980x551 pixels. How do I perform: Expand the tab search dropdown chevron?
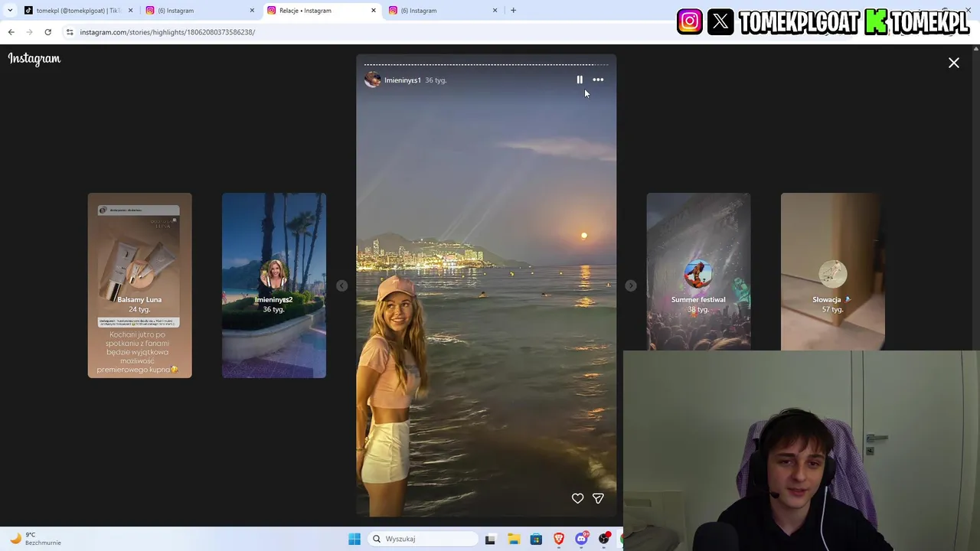click(x=10, y=10)
